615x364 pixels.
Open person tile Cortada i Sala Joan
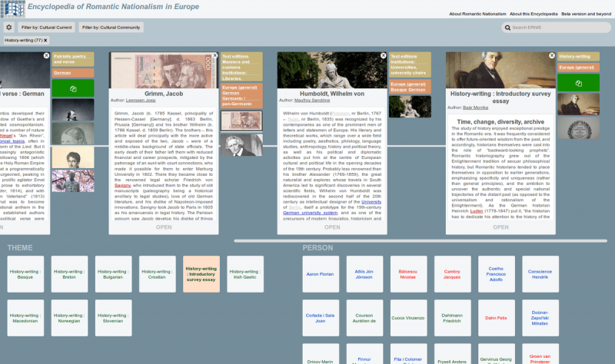coord(321,318)
